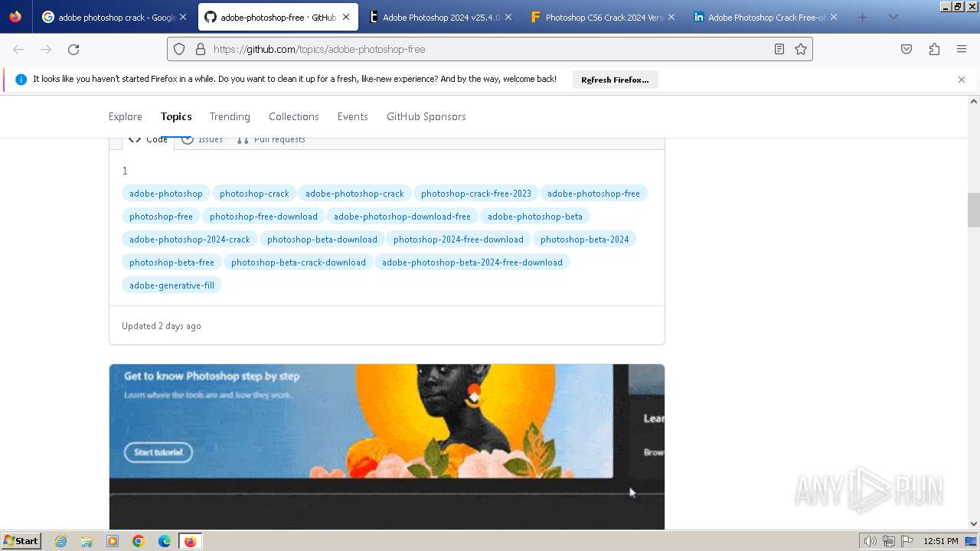980x551 pixels.
Task: Click the taskbar clock showing 12:51 PM
Action: 941,541
